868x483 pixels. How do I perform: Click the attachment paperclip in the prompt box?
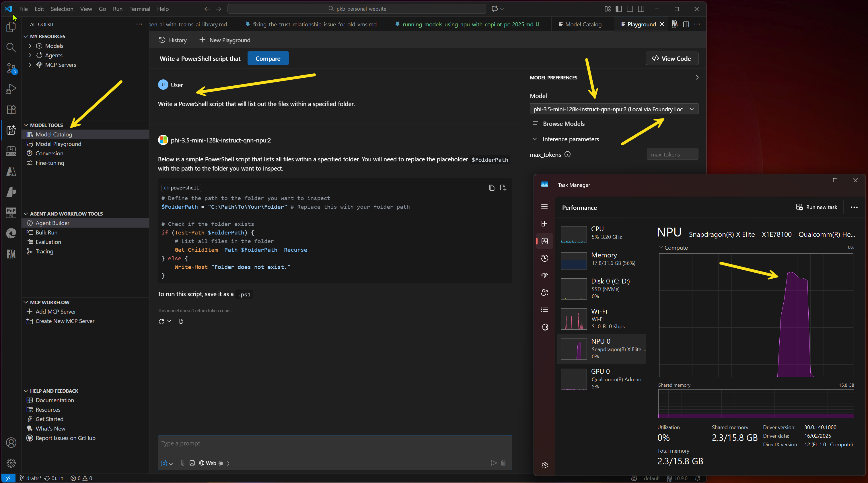pyautogui.click(x=183, y=463)
